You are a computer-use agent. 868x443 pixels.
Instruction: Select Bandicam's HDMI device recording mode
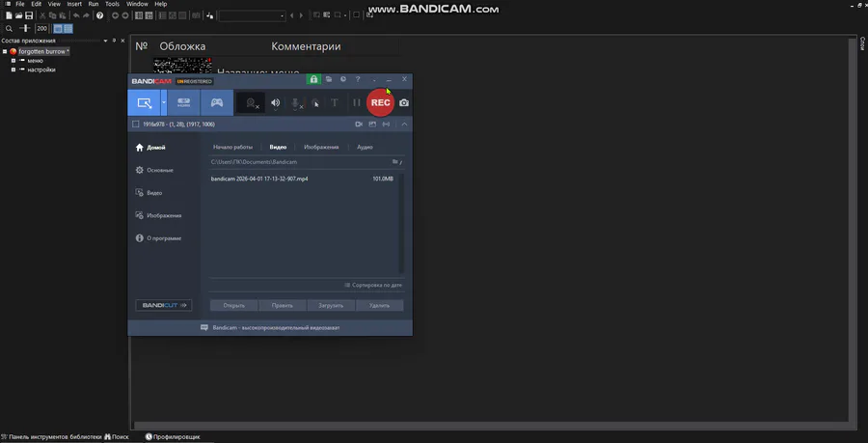(x=183, y=102)
